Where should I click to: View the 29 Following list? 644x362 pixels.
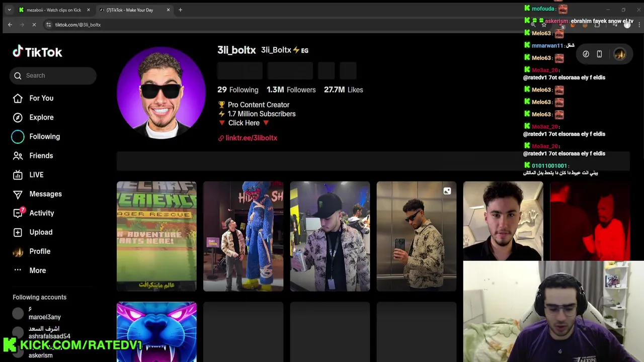(237, 89)
